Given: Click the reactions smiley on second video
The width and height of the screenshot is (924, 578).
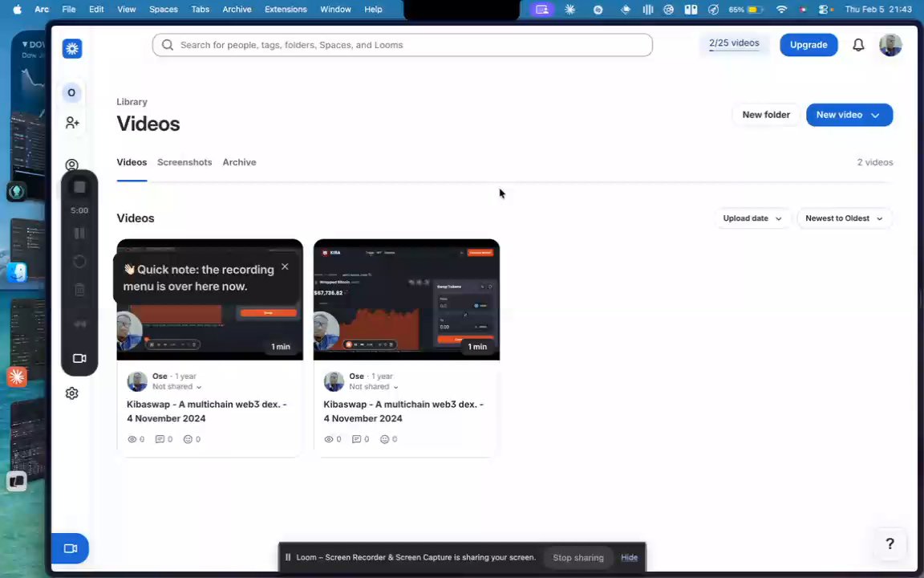Looking at the screenshot, I should pos(385,439).
